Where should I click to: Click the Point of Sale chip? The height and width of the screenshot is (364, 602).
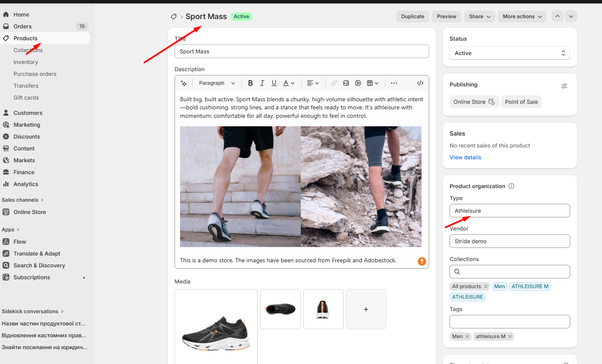(521, 102)
